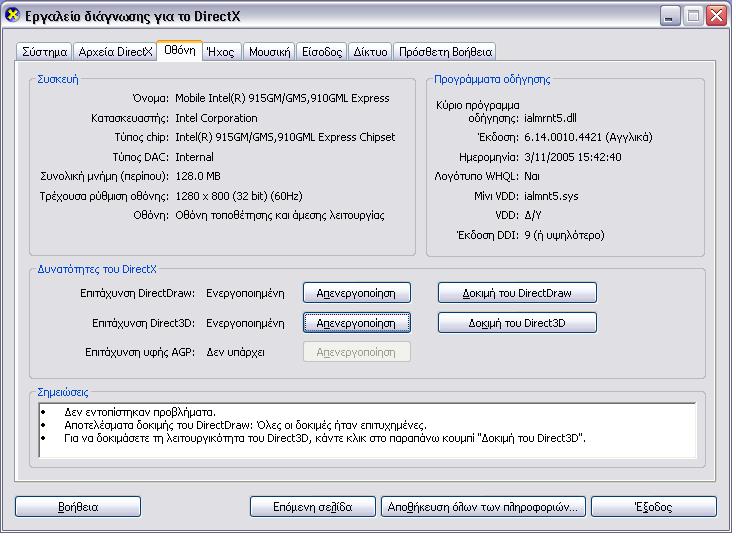Screen dimensions: 736x537
Task: Switch to the Ήχος tab
Action: (x=222, y=52)
